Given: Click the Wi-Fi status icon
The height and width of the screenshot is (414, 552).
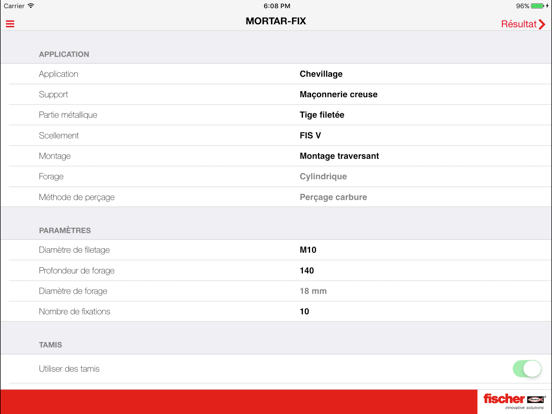Looking at the screenshot, I should pyautogui.click(x=31, y=6).
